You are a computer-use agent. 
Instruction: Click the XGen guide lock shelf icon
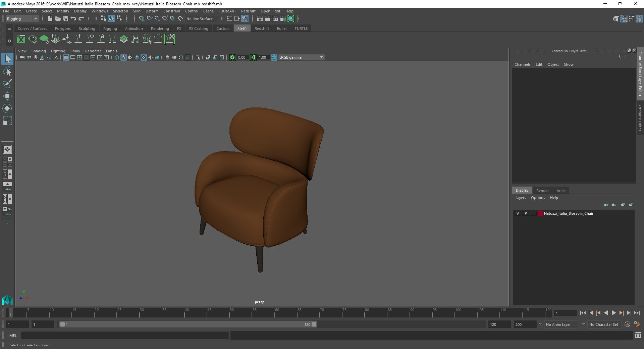tap(101, 39)
